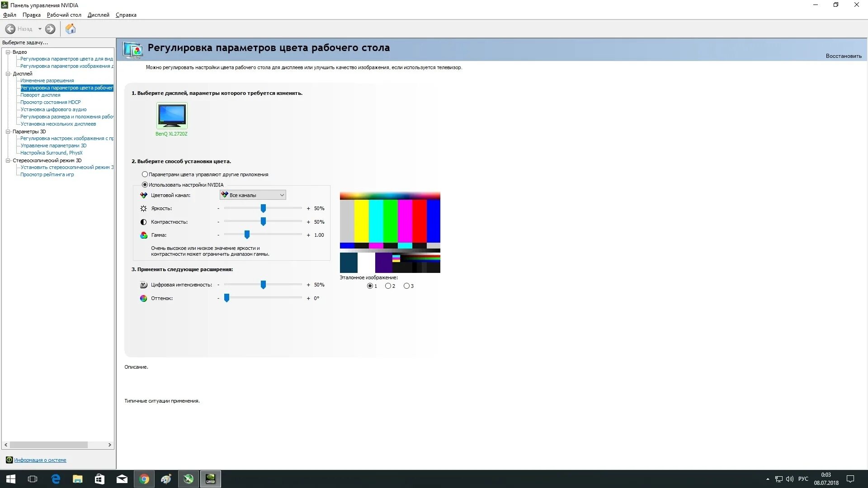The height and width of the screenshot is (488, 868).
Task: Click the Гамма slider handle
Action: 247,235
